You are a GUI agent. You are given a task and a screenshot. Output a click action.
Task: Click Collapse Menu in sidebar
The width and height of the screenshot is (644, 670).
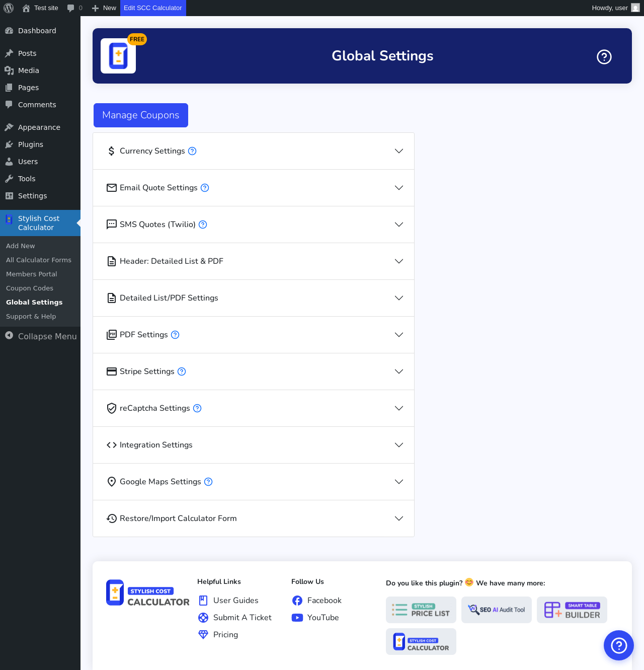point(40,336)
